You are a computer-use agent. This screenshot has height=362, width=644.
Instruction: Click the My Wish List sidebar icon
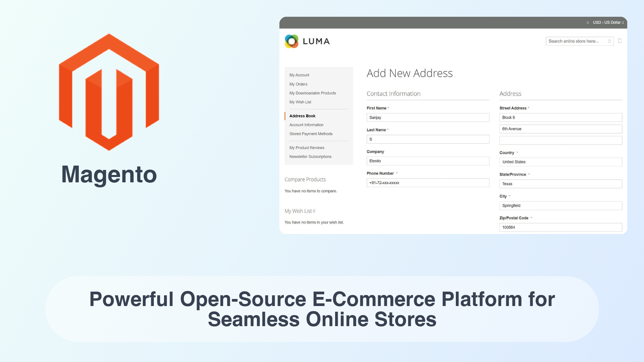click(300, 102)
